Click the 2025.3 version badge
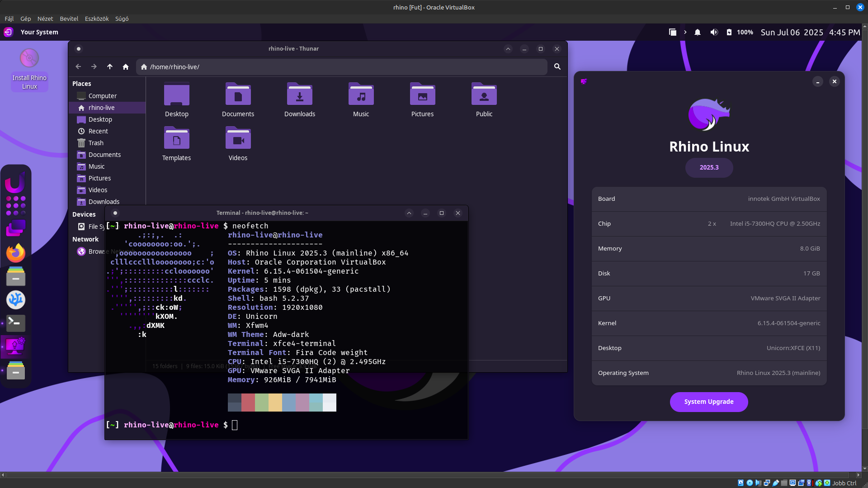The image size is (868, 488). click(x=709, y=167)
